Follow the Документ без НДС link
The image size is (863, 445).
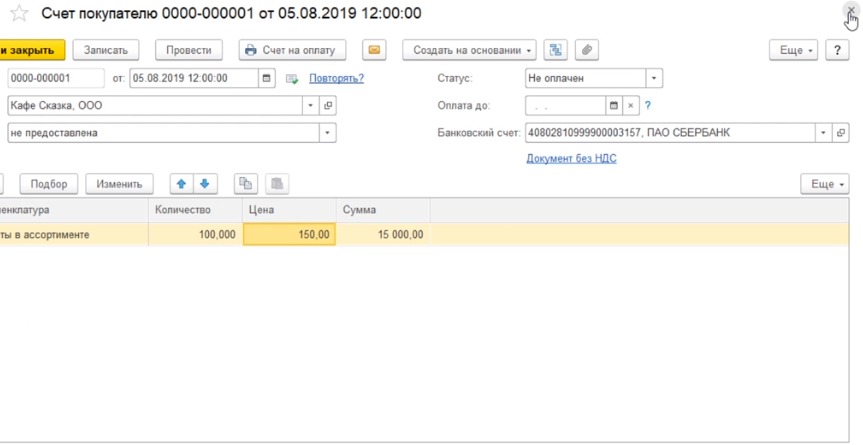pyautogui.click(x=571, y=158)
